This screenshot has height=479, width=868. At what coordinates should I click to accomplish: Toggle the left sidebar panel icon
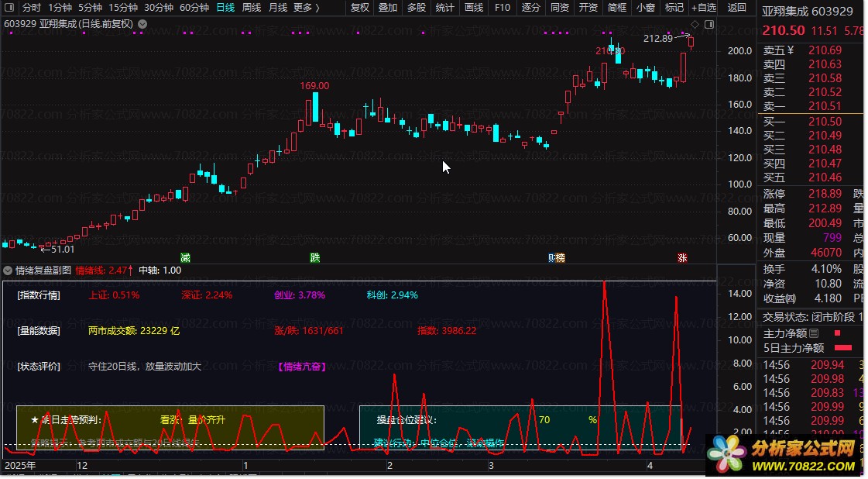9,7
